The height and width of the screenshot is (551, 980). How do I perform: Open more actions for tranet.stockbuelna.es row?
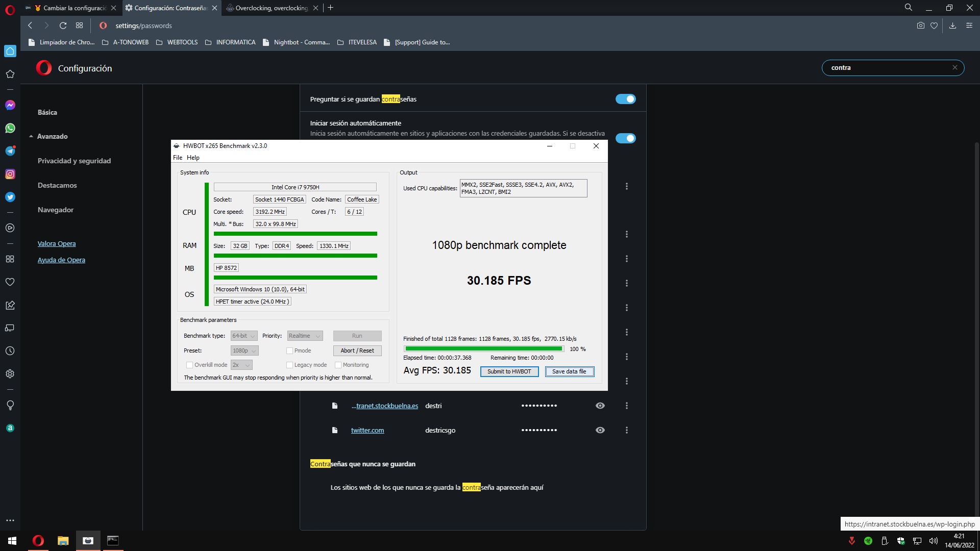pyautogui.click(x=627, y=406)
